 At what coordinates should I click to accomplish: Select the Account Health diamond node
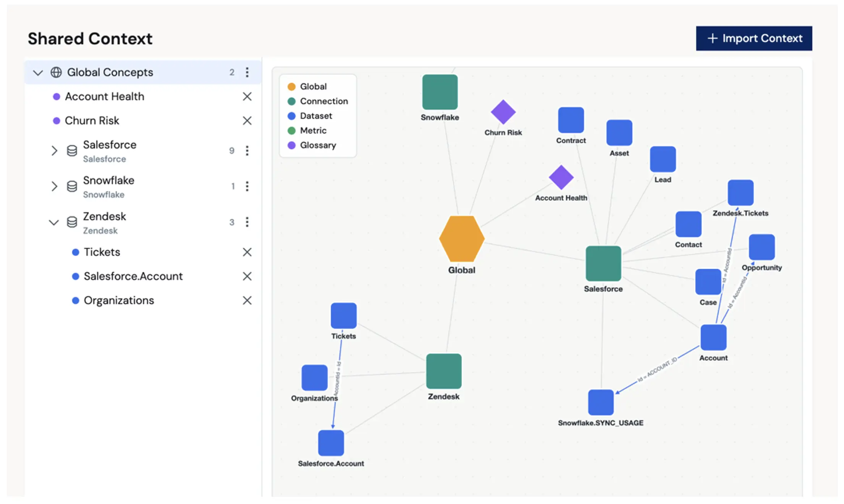[561, 178]
